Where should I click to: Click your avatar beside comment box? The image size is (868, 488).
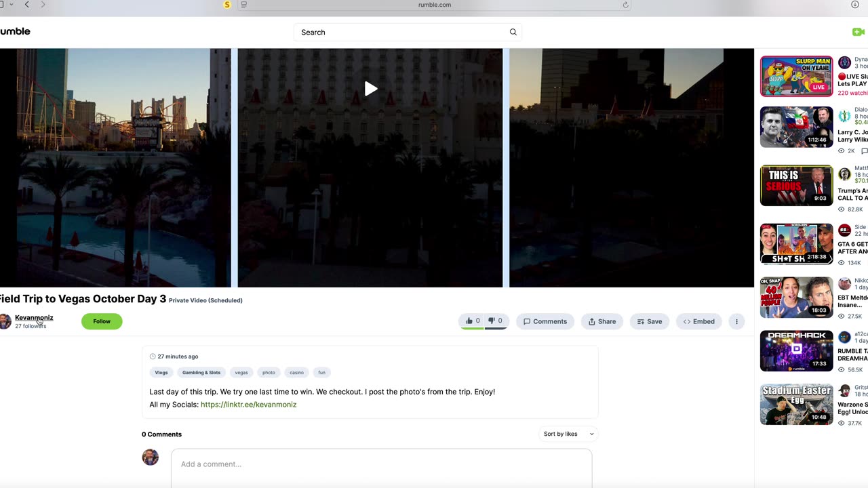tap(150, 457)
